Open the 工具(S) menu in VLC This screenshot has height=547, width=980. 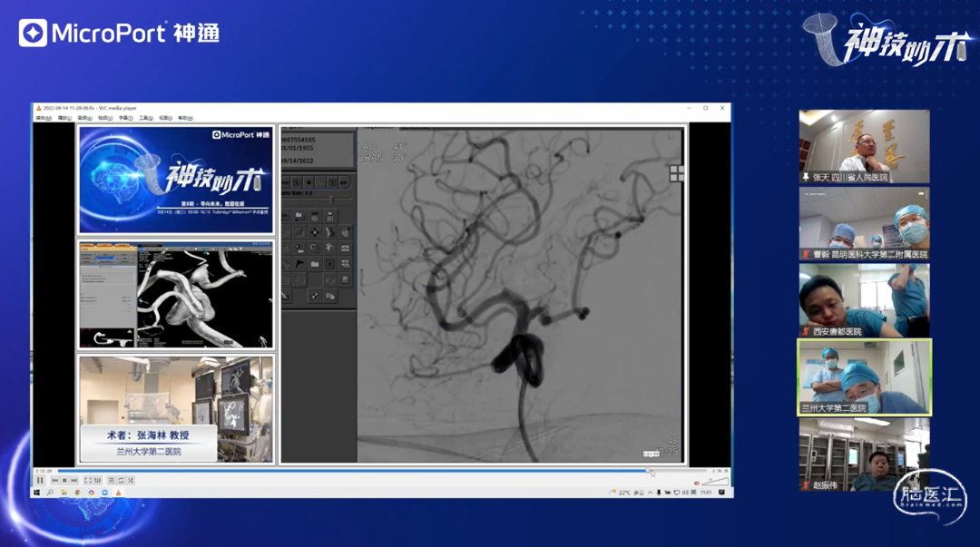[145, 118]
